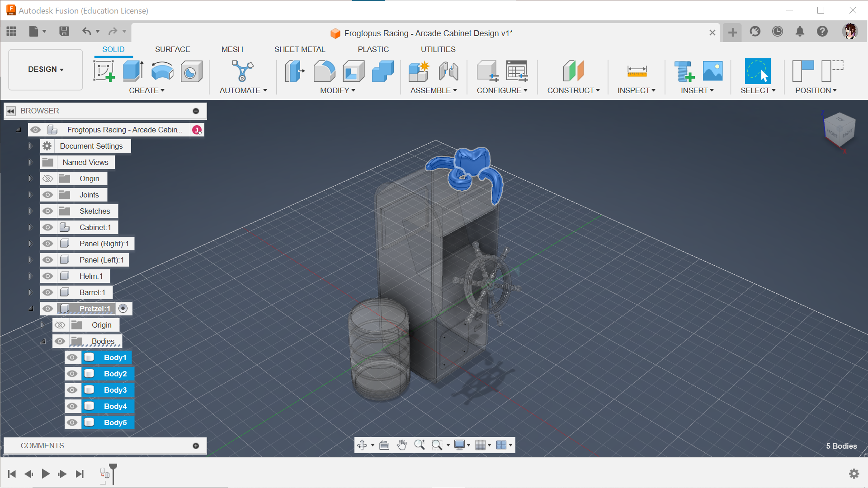Toggle visibility of Body1
The image size is (868, 488).
[x=72, y=357]
